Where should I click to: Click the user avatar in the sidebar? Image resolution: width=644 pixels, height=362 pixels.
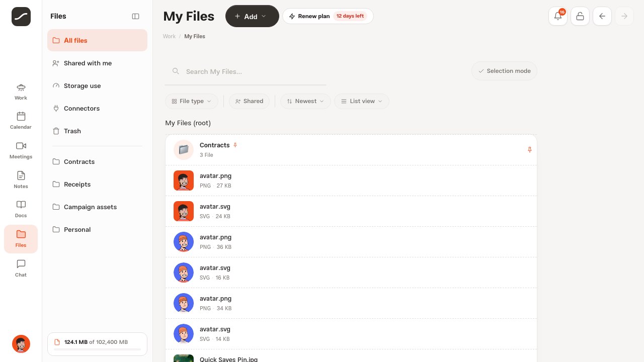click(x=21, y=344)
